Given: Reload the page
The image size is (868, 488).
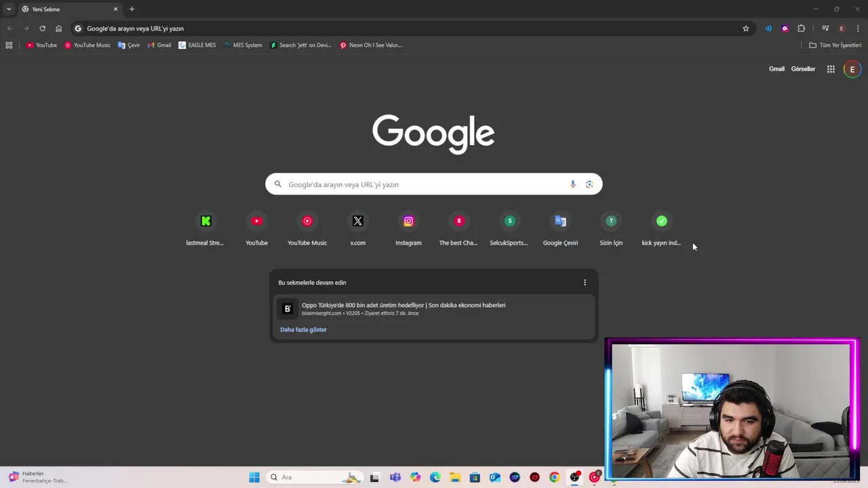Looking at the screenshot, I should click(x=42, y=28).
